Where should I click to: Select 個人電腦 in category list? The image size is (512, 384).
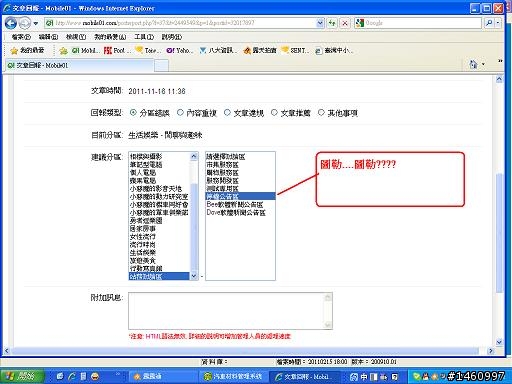[x=159, y=172]
